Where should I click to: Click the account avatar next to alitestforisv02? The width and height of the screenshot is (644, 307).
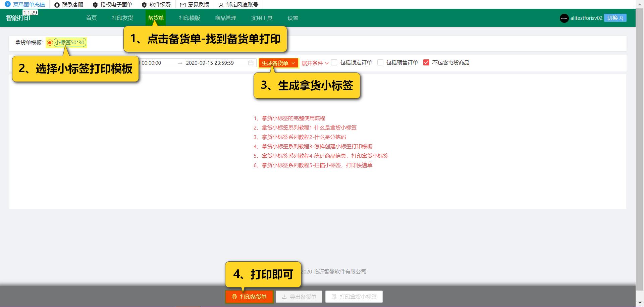point(563,18)
